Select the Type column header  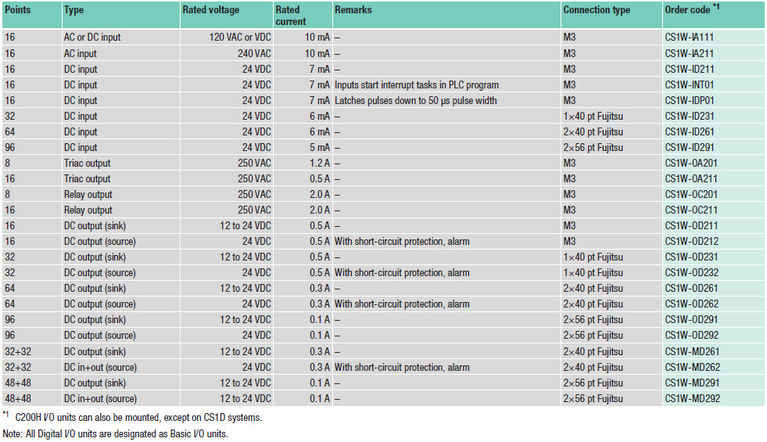(x=74, y=9)
